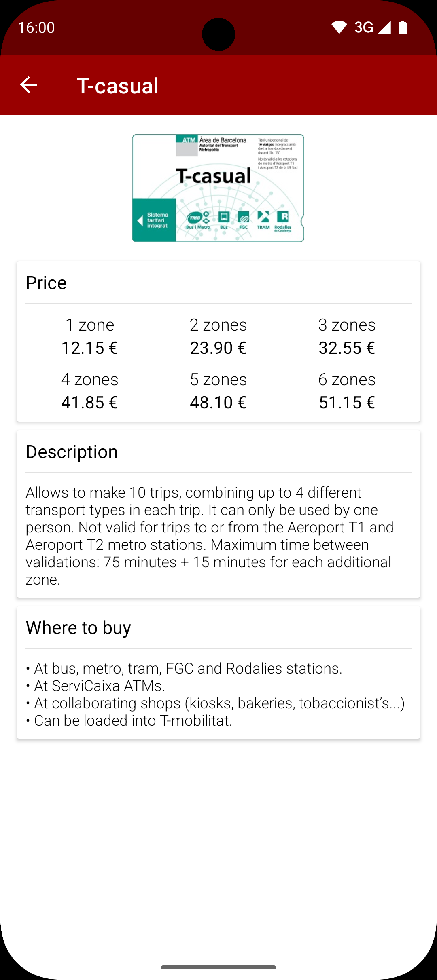Tap the Price section heading
This screenshot has width=437, height=980.
tap(46, 283)
